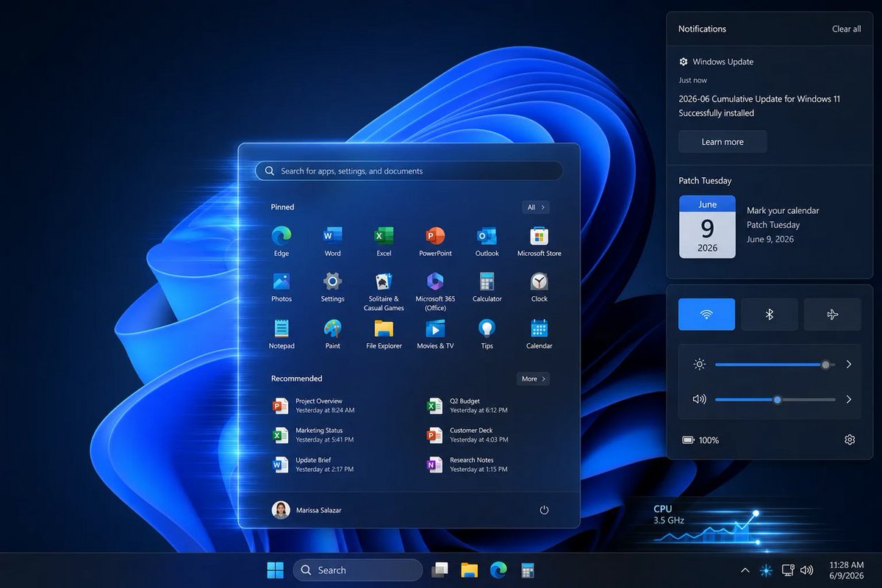The height and width of the screenshot is (588, 882).
Task: Open Marissa Salazar account menu
Action: (x=307, y=509)
